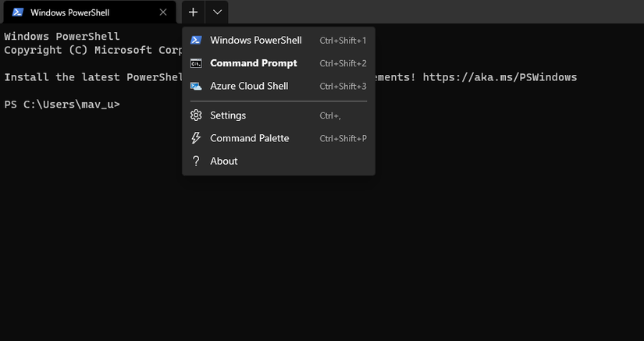644x341 pixels.
Task: Close the Windows PowerShell tab
Action: (x=162, y=12)
